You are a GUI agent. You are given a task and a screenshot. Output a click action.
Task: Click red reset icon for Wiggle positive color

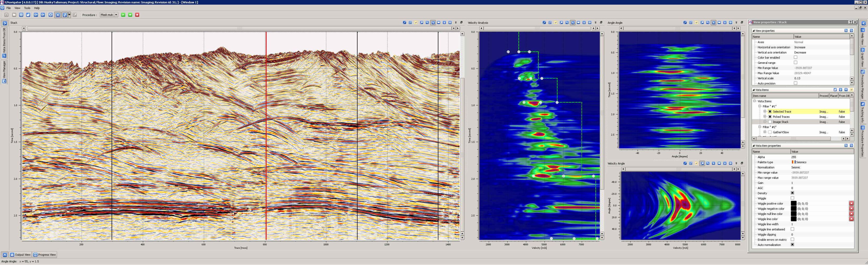point(851,203)
